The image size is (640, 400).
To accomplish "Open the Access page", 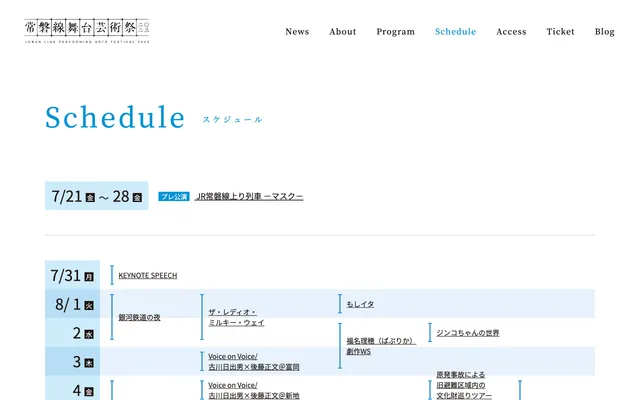I will coord(511,32).
